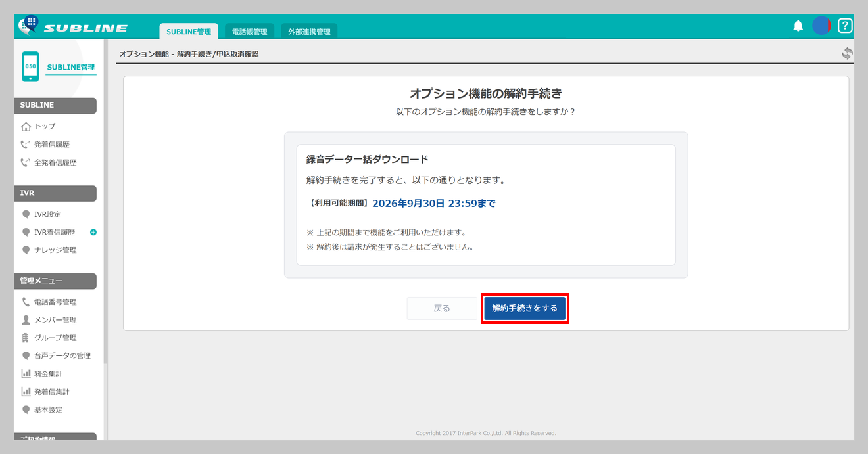The image size is (868, 454).
Task: Click the bubble icon beside 基本設定
Action: point(26,409)
